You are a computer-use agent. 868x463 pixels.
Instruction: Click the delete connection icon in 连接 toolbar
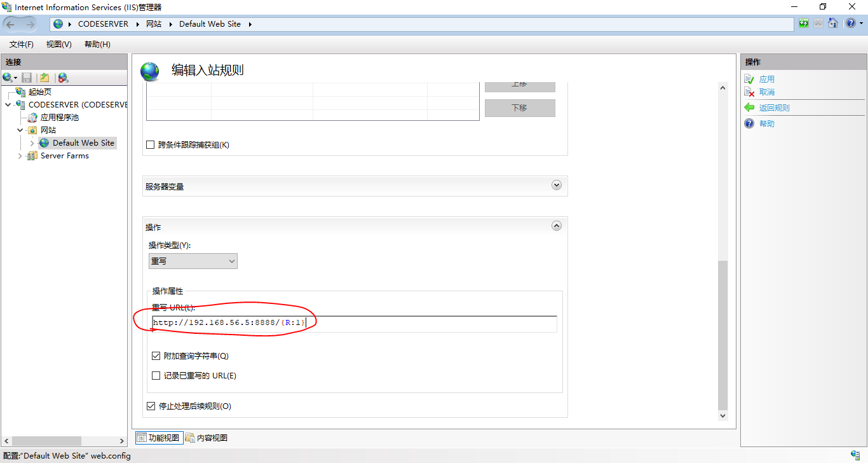(63, 78)
